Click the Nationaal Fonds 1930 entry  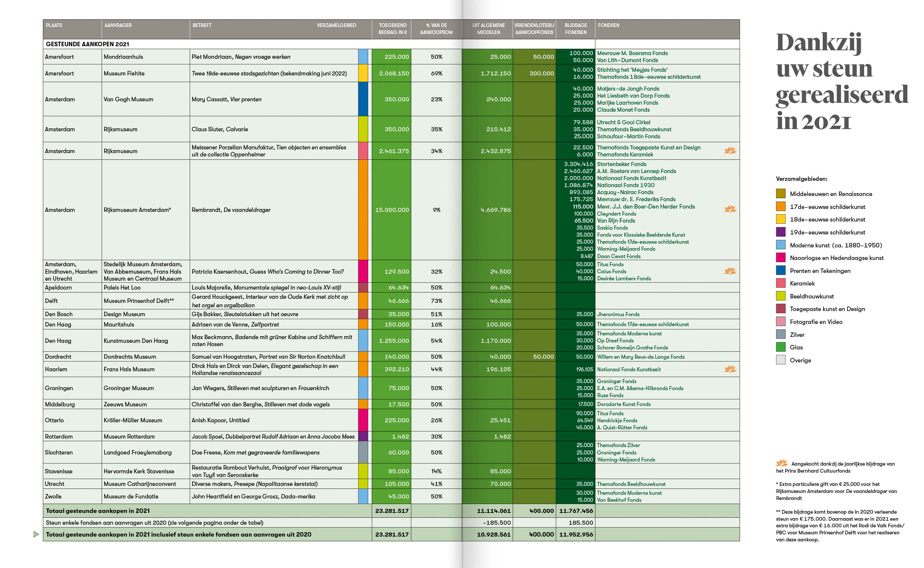[x=625, y=185]
